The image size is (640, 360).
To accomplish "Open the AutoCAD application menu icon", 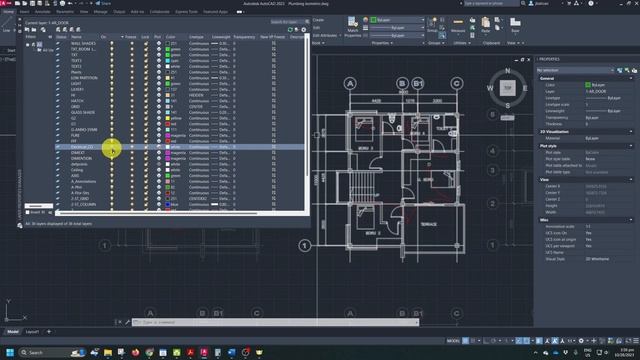I will pyautogui.click(x=4, y=3).
